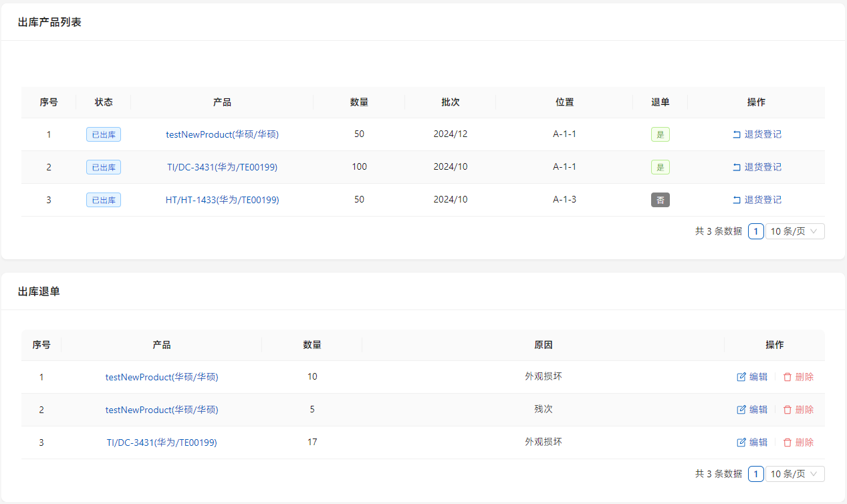Viewport: 847px width, 504px height.
Task: Click return icon for TI/DC-3431 outbound row
Action: [x=737, y=167]
